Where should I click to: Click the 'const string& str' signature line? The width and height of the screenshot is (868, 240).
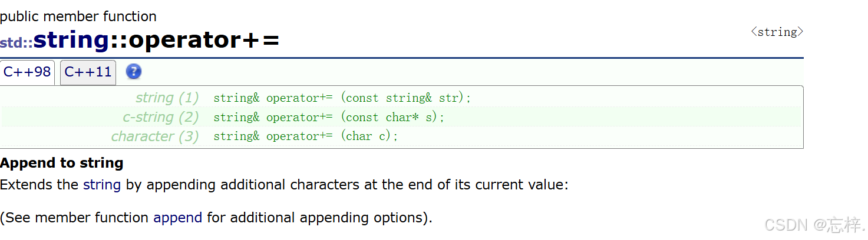pyautogui.click(x=342, y=98)
